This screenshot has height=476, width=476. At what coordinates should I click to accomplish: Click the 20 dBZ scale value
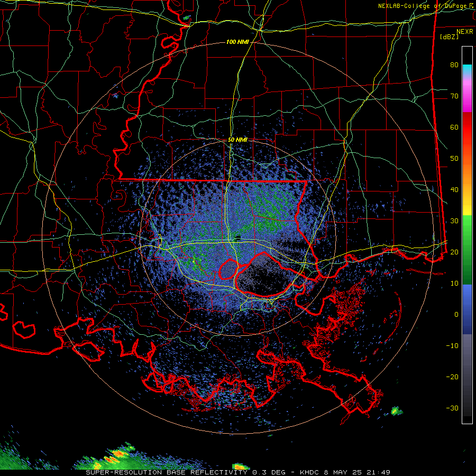(454, 252)
